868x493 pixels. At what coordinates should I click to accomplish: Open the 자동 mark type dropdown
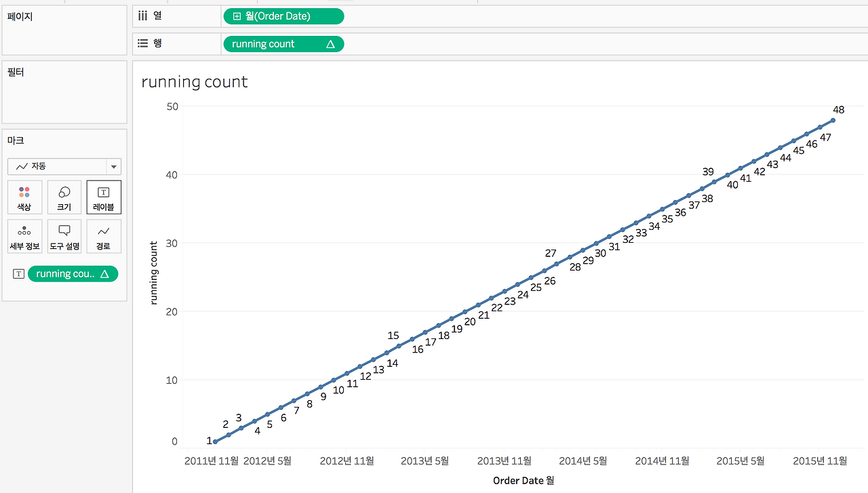tap(64, 166)
